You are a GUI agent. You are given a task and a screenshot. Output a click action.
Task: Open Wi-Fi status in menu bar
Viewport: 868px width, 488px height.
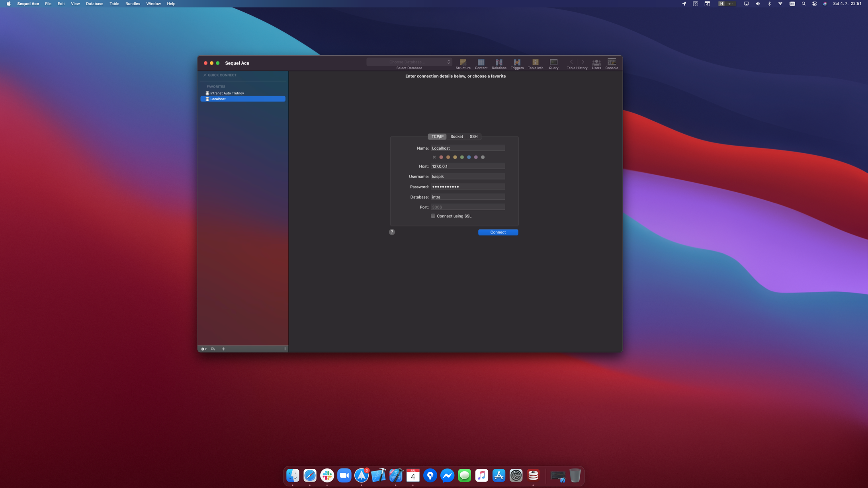[780, 4]
